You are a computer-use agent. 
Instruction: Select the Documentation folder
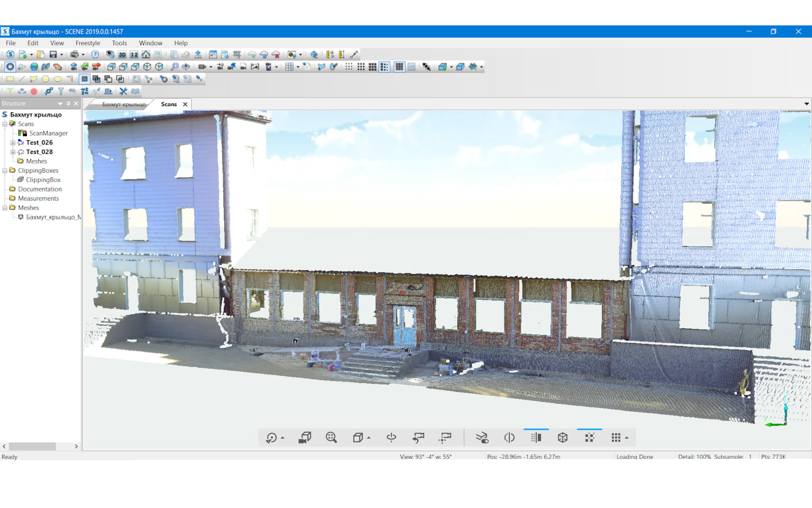(40, 189)
